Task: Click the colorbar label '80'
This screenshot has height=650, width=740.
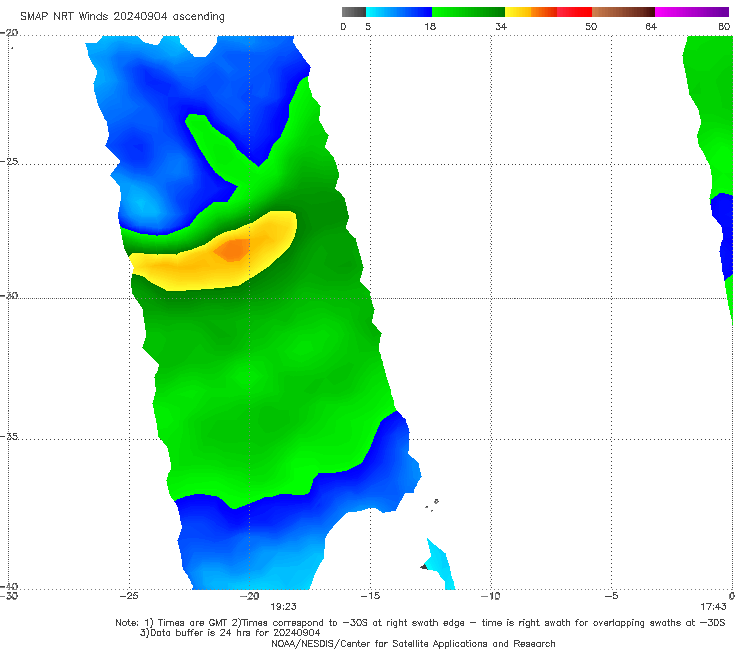Action: coord(724,27)
